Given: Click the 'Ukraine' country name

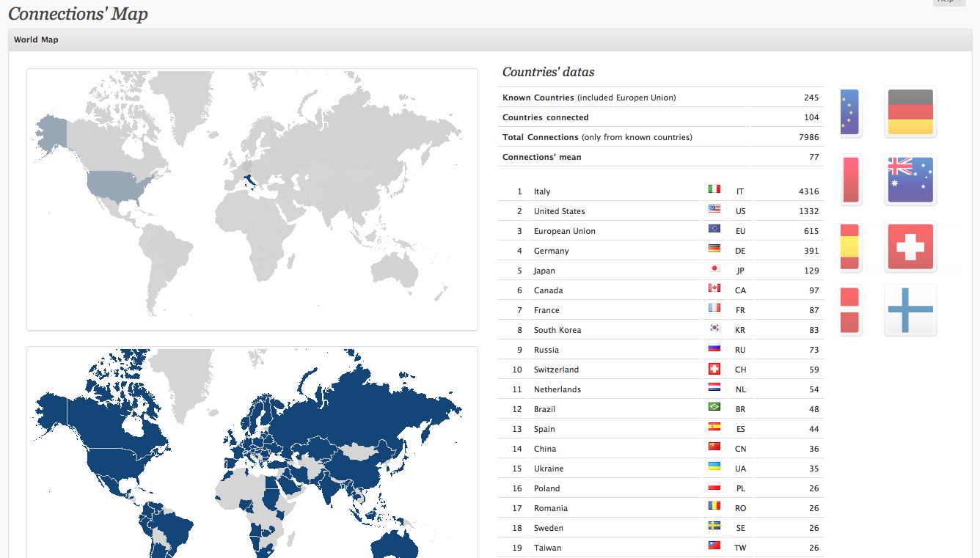Looking at the screenshot, I should (x=549, y=469).
